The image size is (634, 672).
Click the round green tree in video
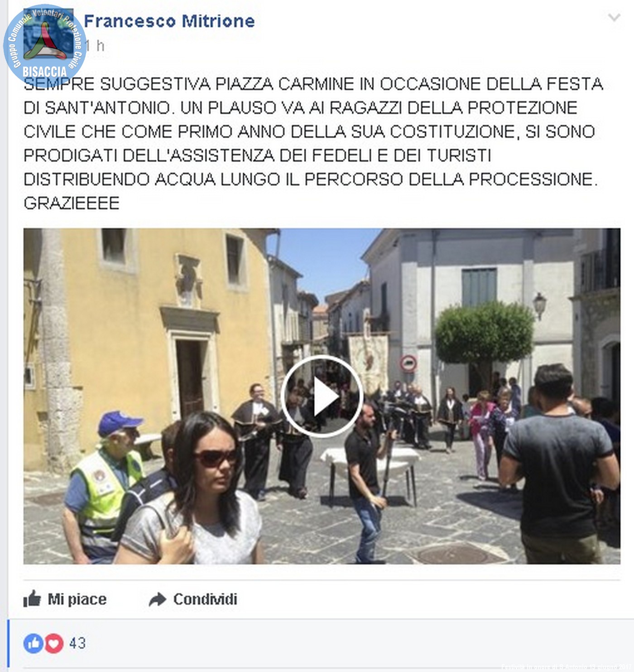(485, 333)
